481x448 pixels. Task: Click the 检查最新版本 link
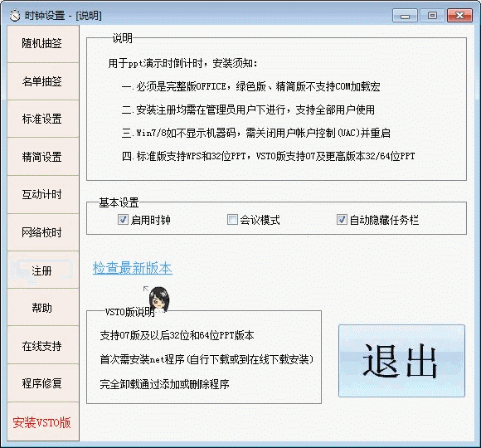point(133,268)
